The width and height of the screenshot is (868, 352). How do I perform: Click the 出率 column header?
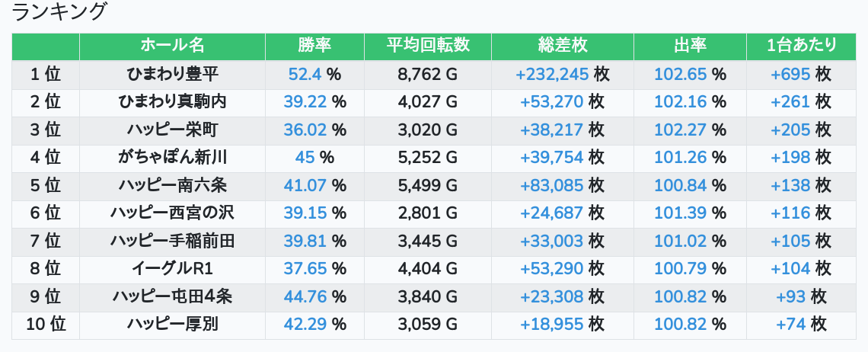690,46
